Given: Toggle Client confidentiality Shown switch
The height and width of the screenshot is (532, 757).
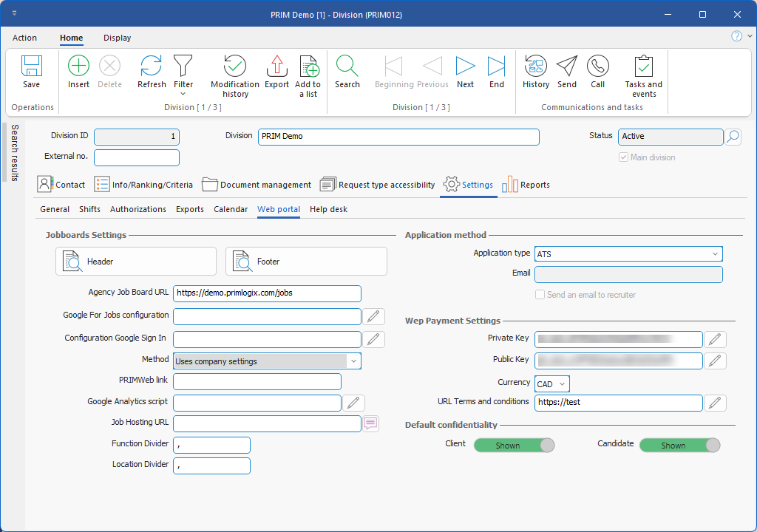Looking at the screenshot, I should point(514,445).
